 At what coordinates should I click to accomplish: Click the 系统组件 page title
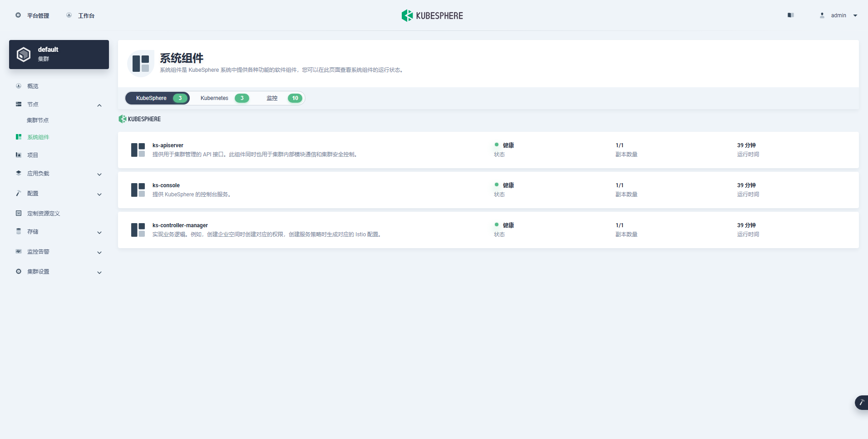(x=182, y=58)
